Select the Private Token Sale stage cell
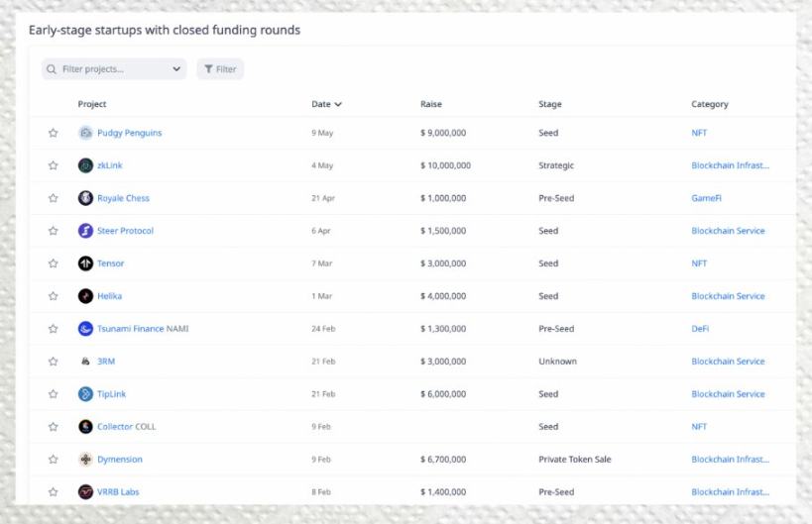Viewport: 812px width, 524px height. 575,459
